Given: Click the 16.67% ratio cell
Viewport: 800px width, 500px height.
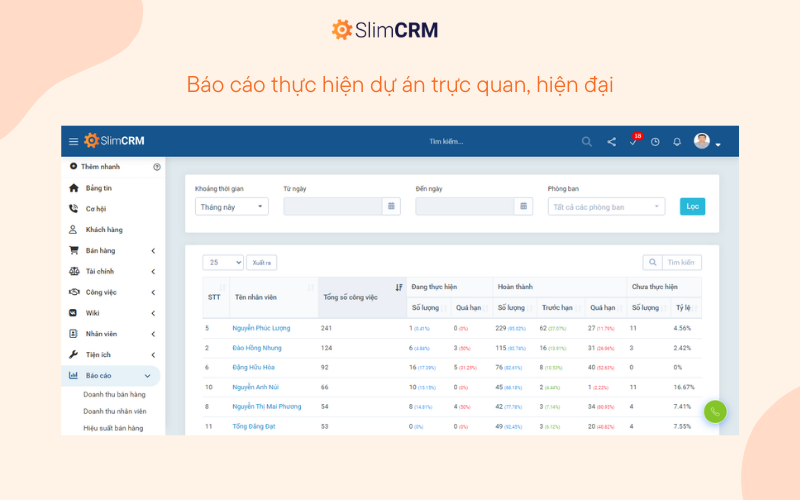Looking at the screenshot, I should tap(684, 387).
